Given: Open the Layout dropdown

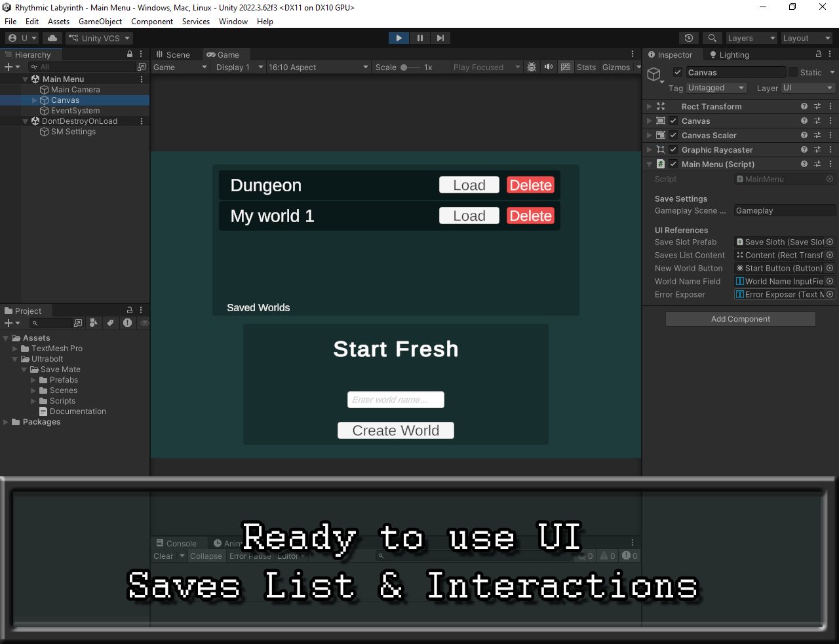Looking at the screenshot, I should coord(806,38).
